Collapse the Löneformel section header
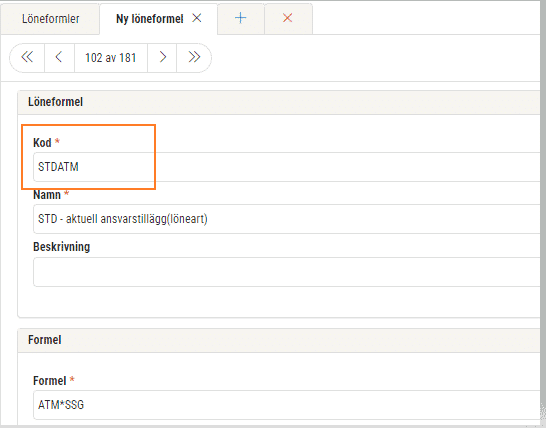The image size is (546, 428). point(279,102)
